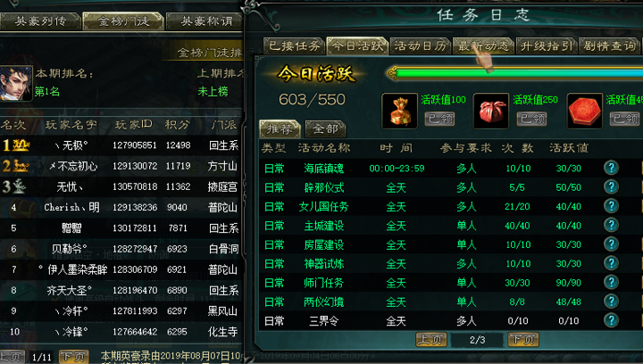Click the help icon for 海底镇魂
The height and width of the screenshot is (364, 643).
tap(611, 168)
